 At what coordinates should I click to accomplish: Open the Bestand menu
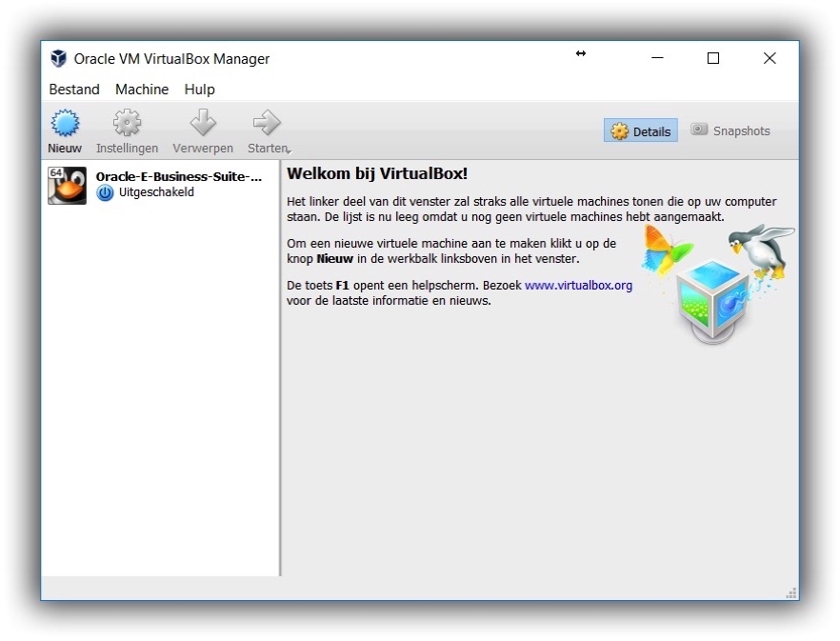coord(74,89)
